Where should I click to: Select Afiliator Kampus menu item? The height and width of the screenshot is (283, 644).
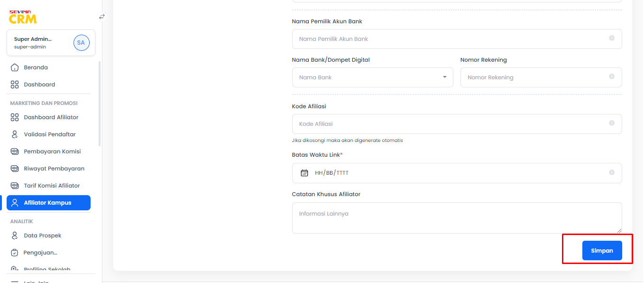(48, 203)
